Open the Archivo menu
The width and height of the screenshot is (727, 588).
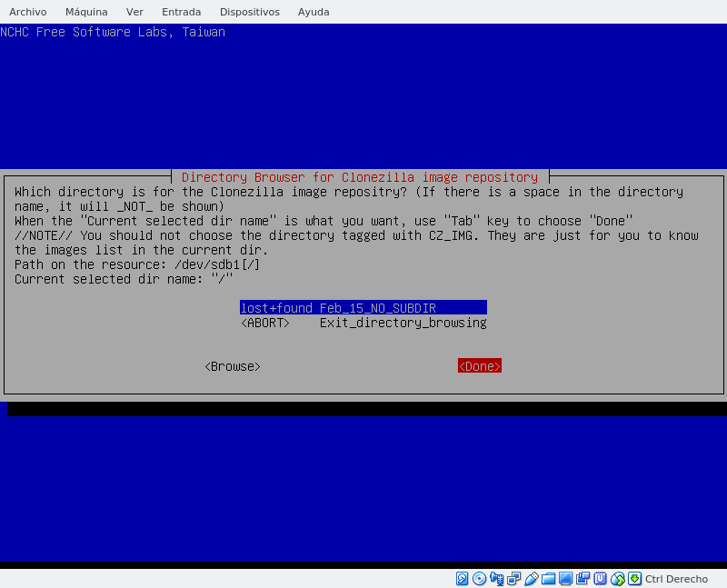coord(27,12)
